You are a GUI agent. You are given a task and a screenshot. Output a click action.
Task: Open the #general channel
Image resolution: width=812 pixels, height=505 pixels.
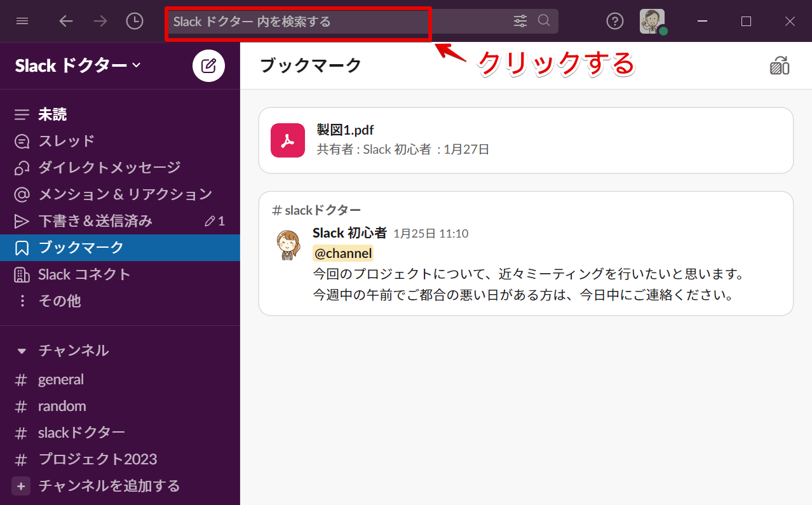tap(61, 379)
